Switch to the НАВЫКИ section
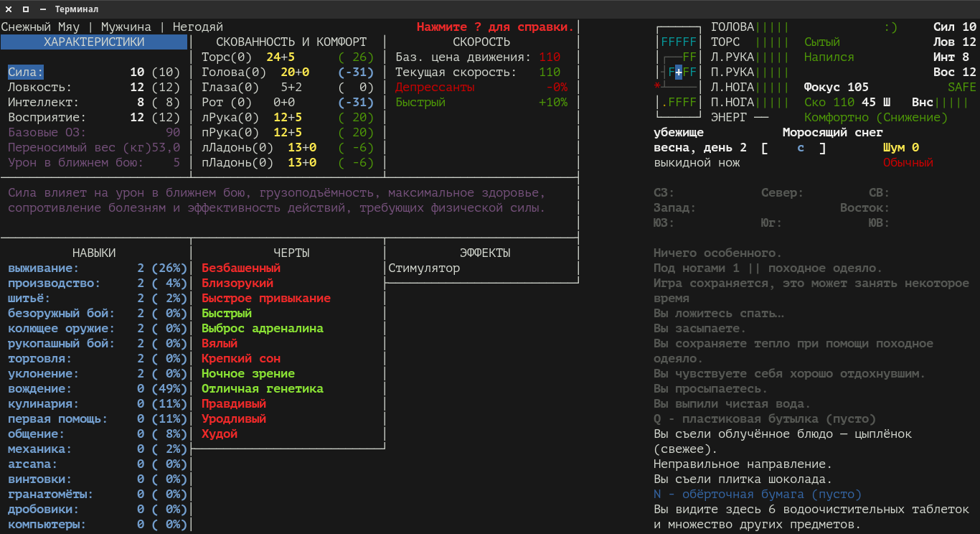Screen dimensions: 980x534 pos(94,253)
